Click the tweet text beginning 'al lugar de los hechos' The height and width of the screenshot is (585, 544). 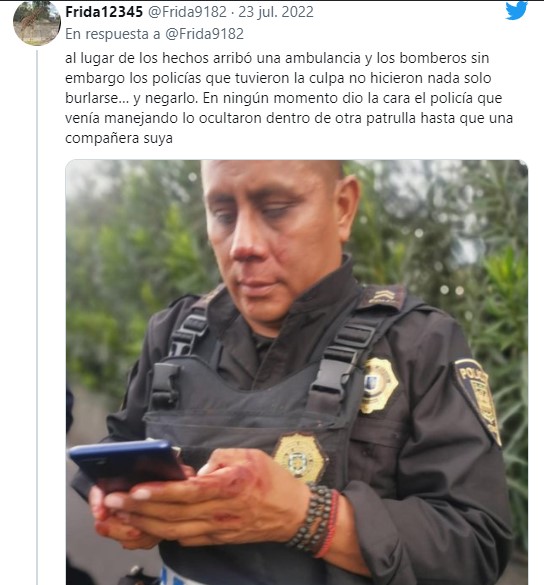289,98
